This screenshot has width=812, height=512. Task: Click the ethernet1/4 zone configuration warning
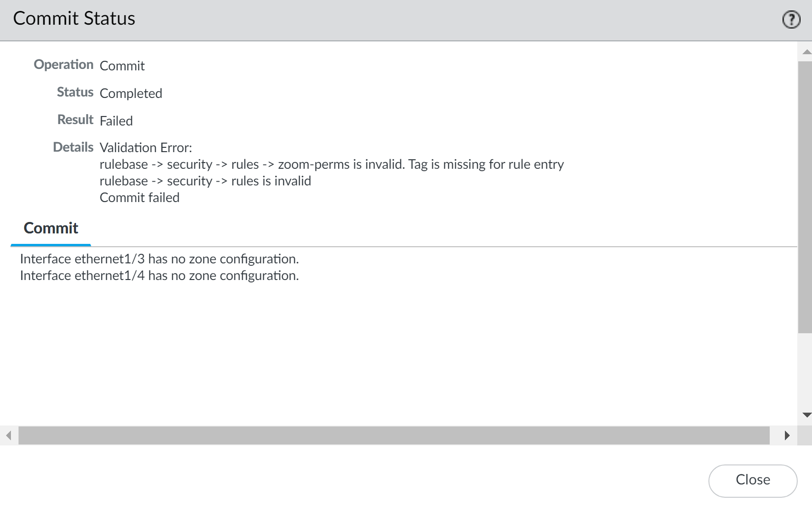pyautogui.click(x=160, y=275)
